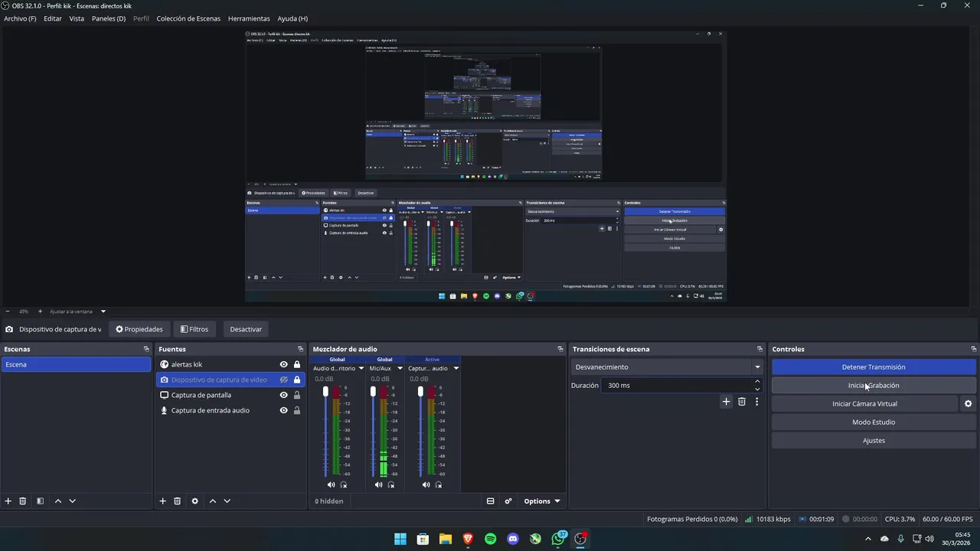Open scene filters icon in Escenas panel
980x551 pixels.
[x=40, y=501]
